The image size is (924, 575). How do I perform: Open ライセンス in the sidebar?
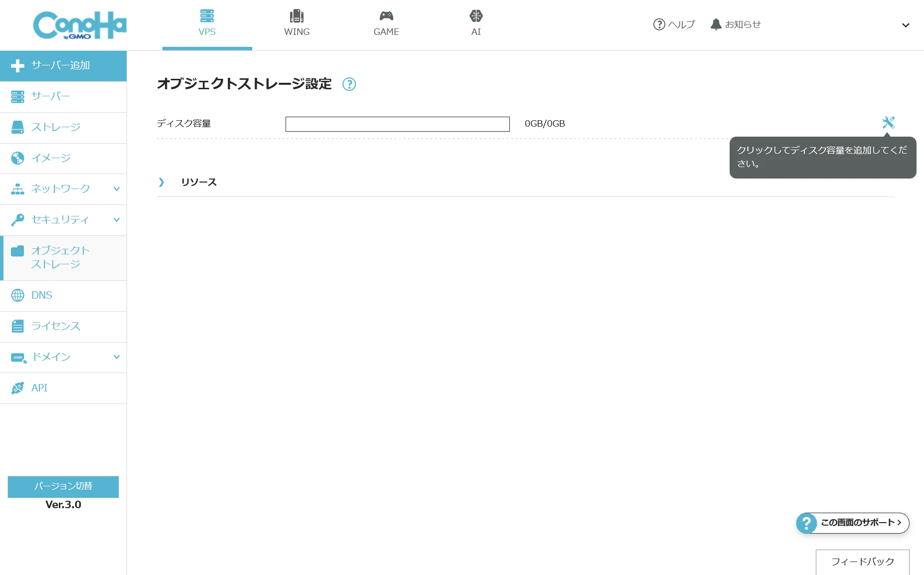[x=63, y=327]
